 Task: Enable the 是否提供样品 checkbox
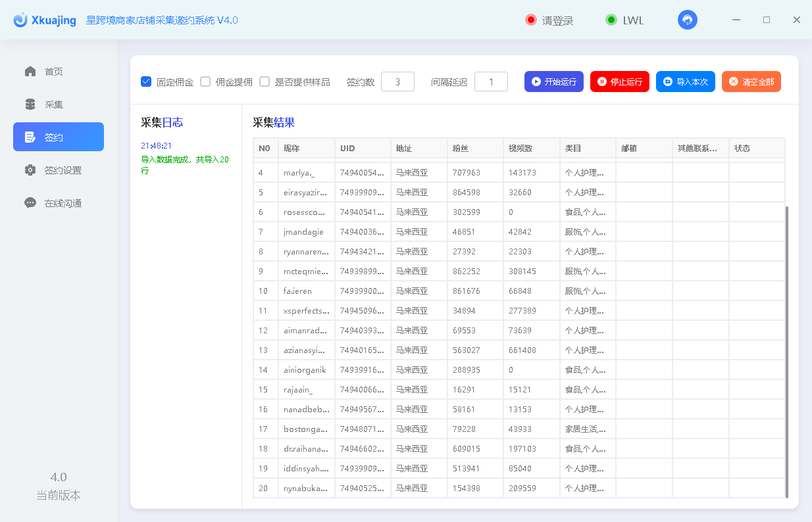pos(265,82)
